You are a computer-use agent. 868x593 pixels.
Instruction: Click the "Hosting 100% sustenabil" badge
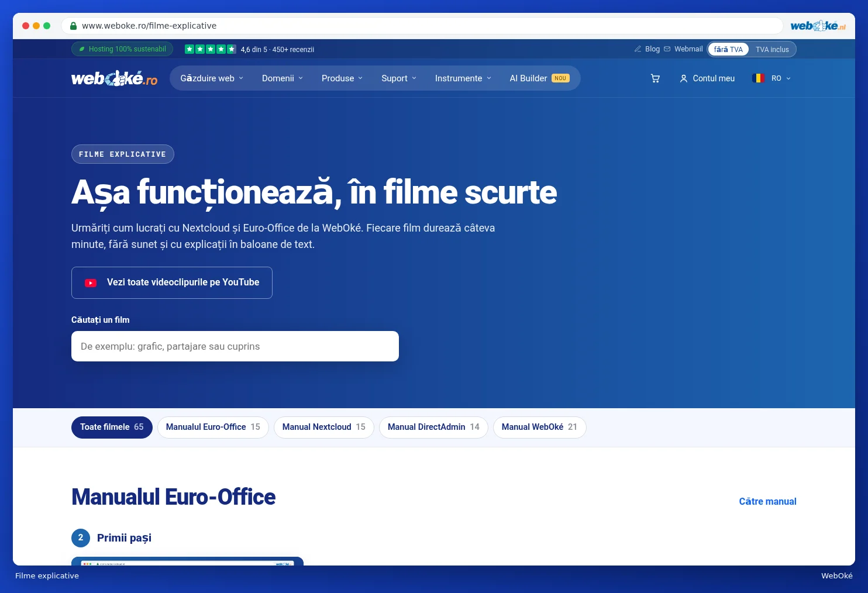pos(122,49)
